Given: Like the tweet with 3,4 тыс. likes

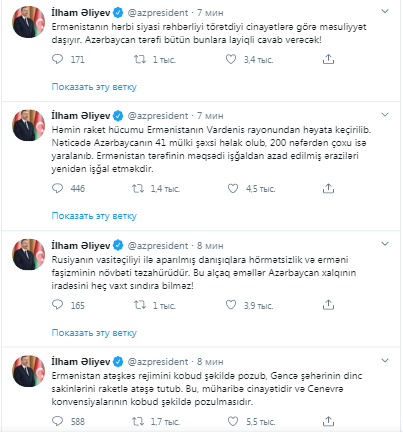Looking at the screenshot, I should click(x=231, y=59).
